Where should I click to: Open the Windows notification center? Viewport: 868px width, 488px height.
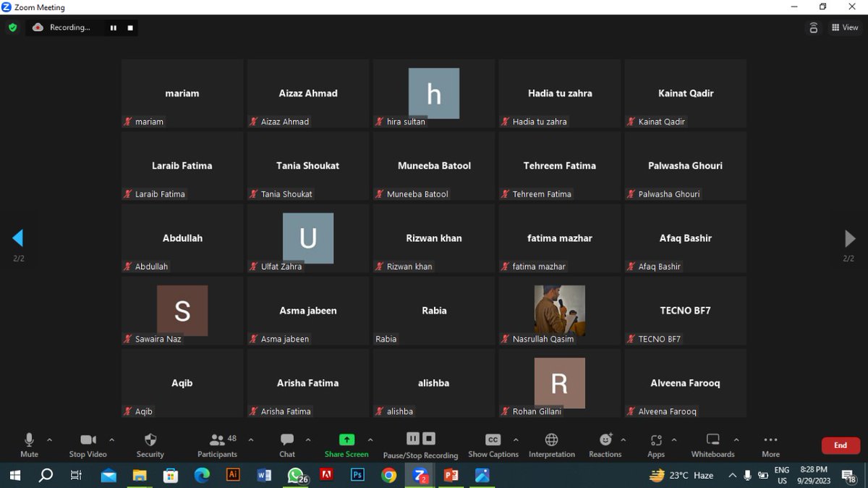click(850, 476)
